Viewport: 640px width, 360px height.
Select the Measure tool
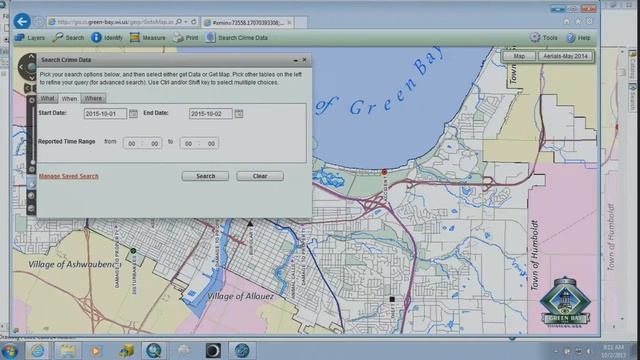[x=148, y=38]
